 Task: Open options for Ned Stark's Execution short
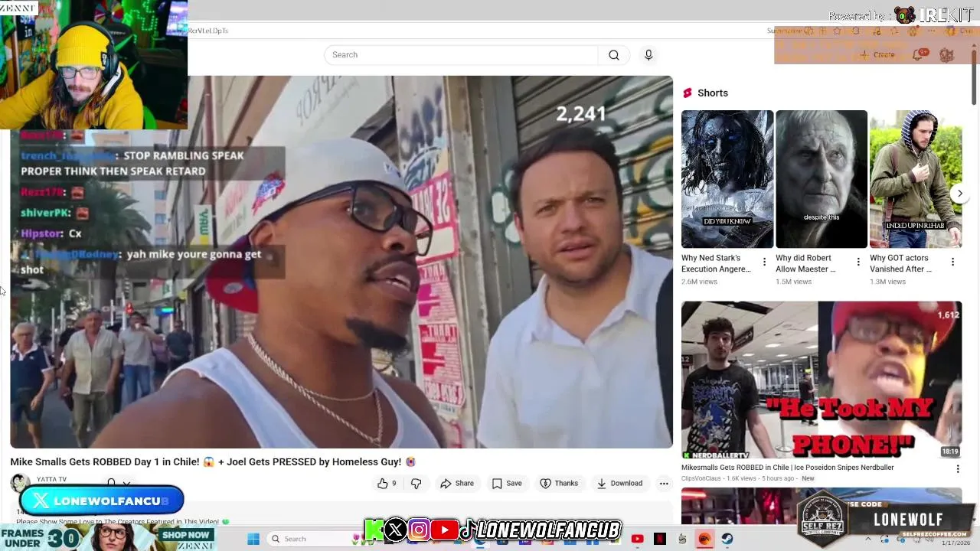[764, 262]
